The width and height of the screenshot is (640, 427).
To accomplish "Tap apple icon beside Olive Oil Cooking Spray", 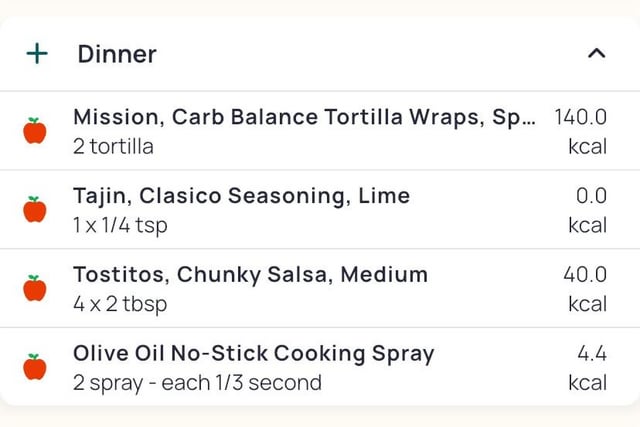I will coord(35,367).
